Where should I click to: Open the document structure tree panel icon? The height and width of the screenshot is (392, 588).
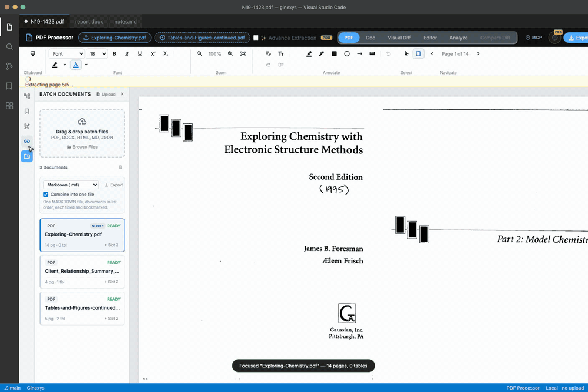(27, 96)
